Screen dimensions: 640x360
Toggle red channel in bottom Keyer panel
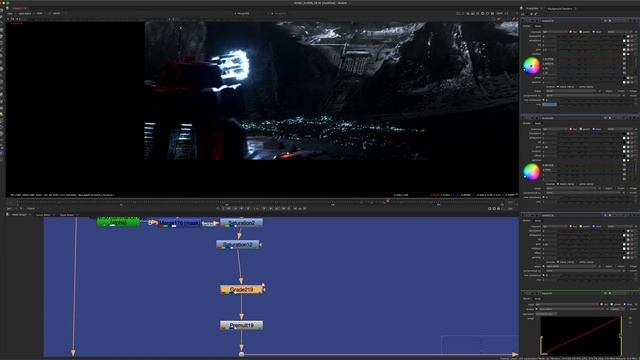601,304
